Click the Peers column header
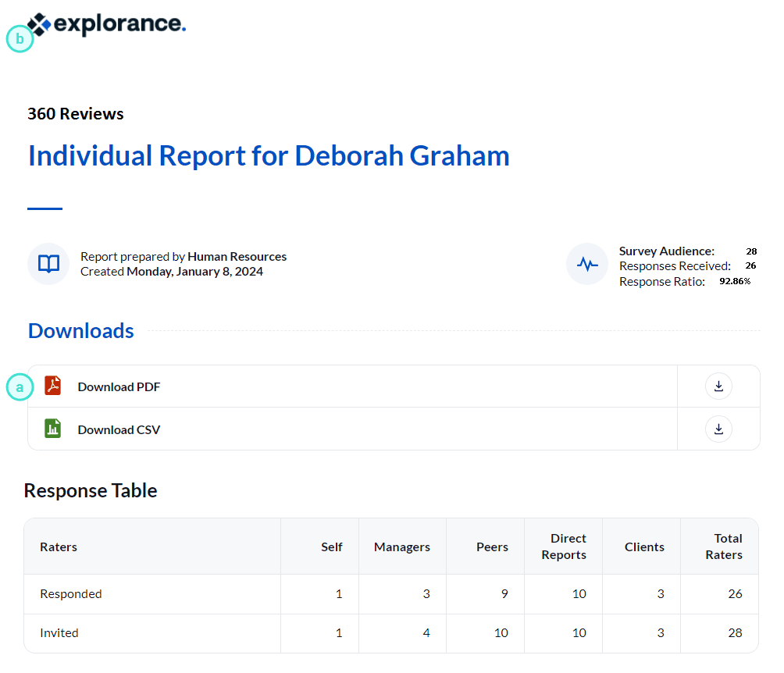This screenshot has width=784, height=673. (494, 546)
